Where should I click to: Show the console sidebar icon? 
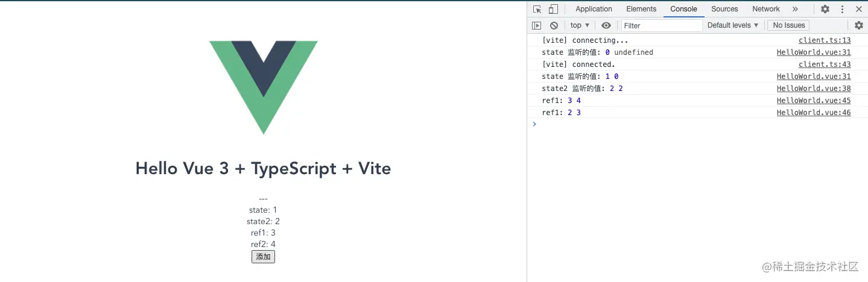tap(537, 25)
